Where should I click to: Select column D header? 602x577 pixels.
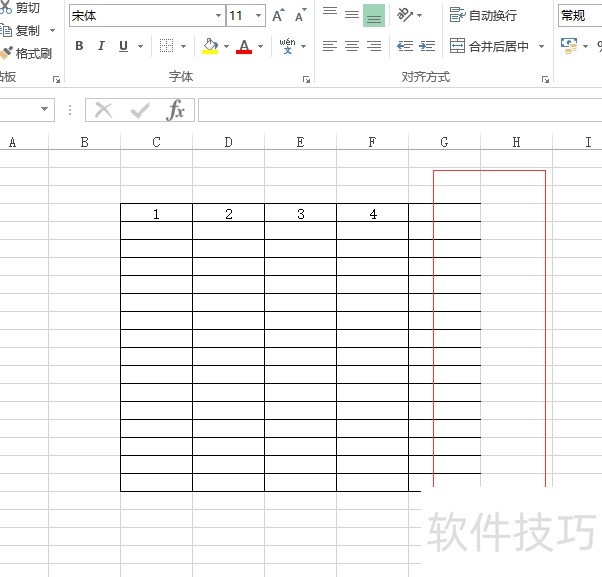[228, 142]
